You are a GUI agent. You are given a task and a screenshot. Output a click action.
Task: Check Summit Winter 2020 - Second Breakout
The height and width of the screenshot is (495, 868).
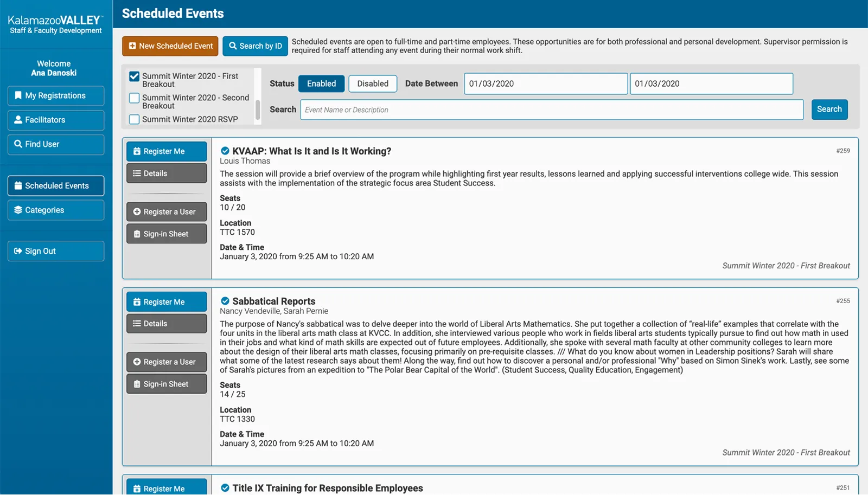(135, 98)
